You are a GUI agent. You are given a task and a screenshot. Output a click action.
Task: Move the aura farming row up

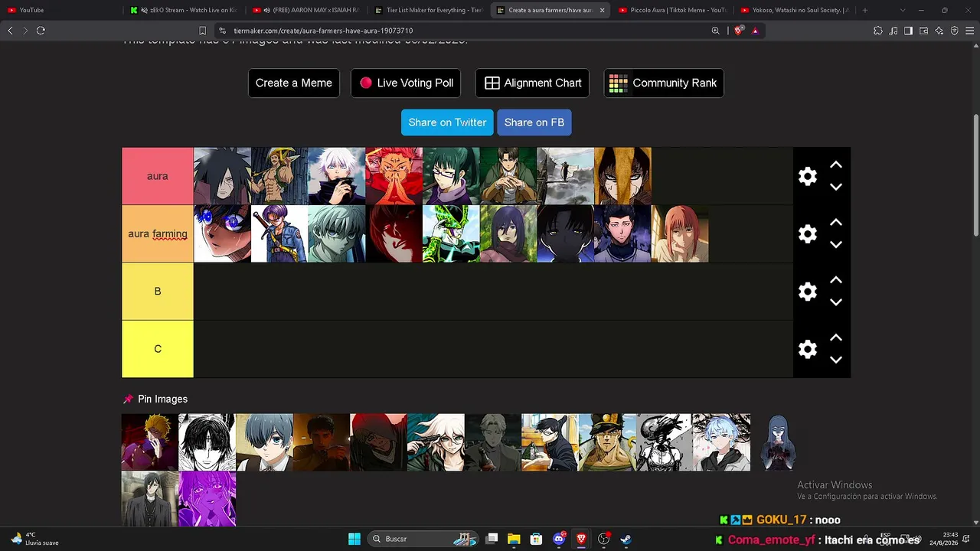coord(836,222)
